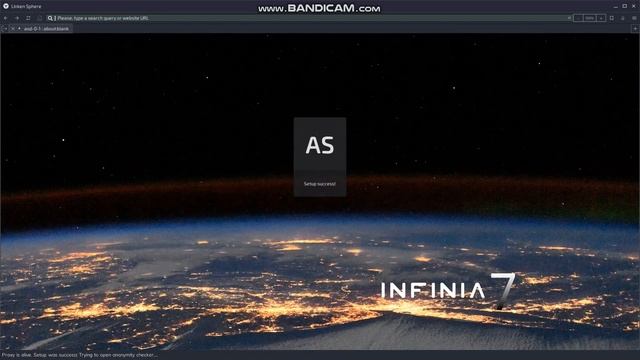
Task: Maximize the Linken Sphere window
Action: [x=625, y=6]
